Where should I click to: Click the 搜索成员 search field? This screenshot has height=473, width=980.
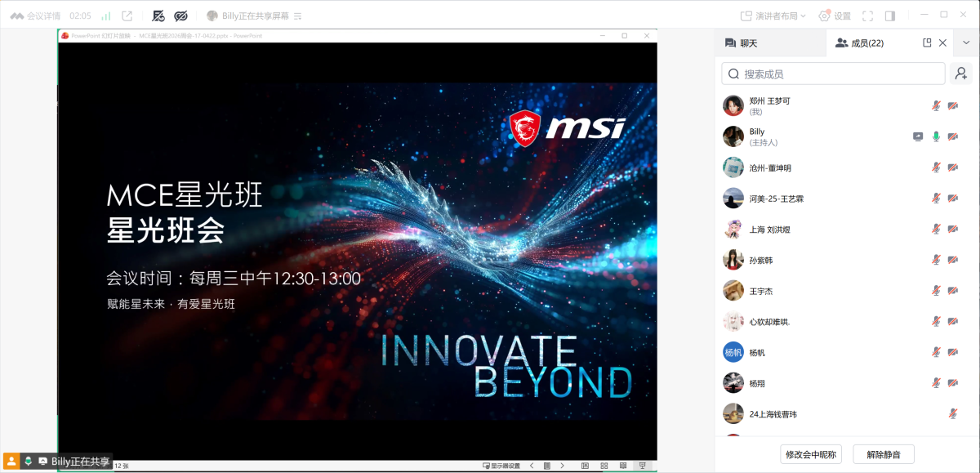(x=833, y=74)
